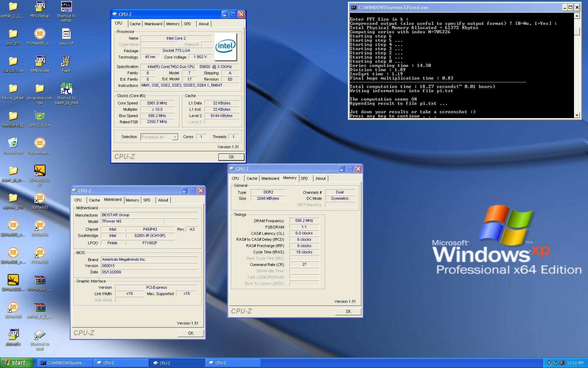Select CPU tab in the Mainboard CPU-Z window

[78, 200]
